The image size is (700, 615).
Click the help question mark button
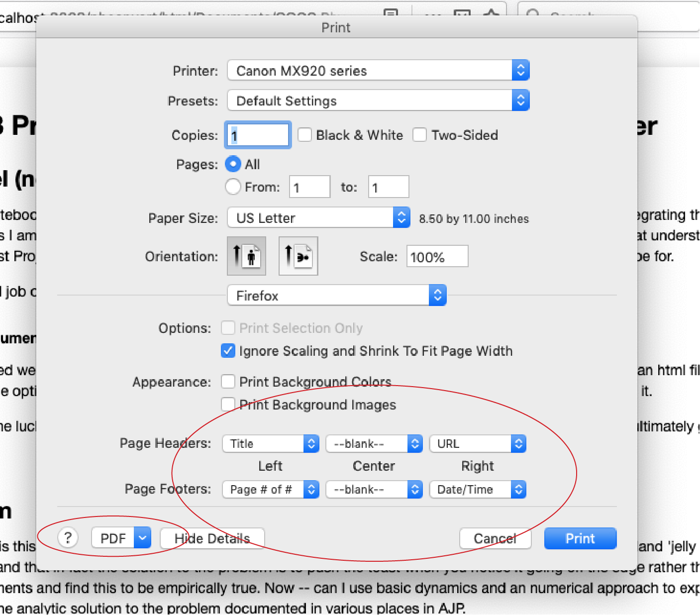(68, 538)
